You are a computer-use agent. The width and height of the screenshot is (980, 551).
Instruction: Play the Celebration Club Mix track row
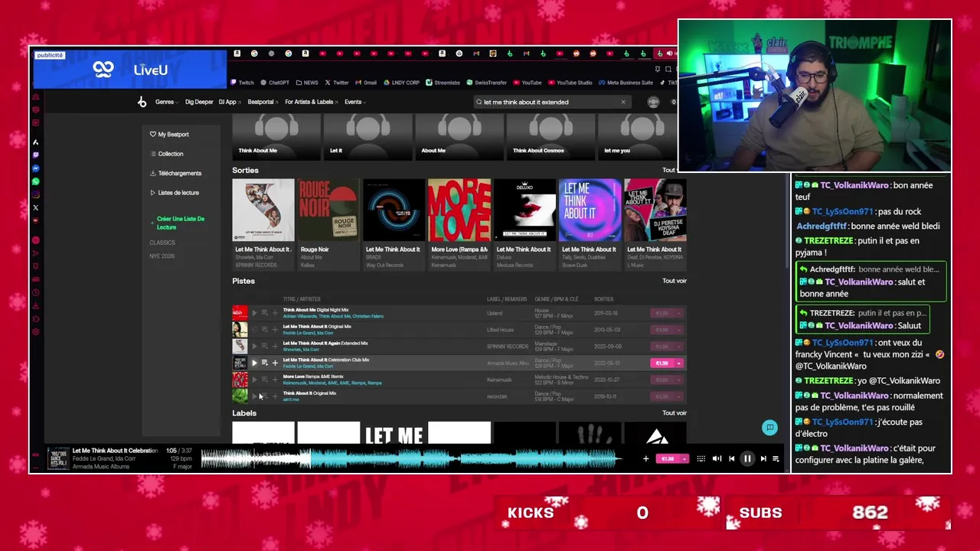pos(254,363)
